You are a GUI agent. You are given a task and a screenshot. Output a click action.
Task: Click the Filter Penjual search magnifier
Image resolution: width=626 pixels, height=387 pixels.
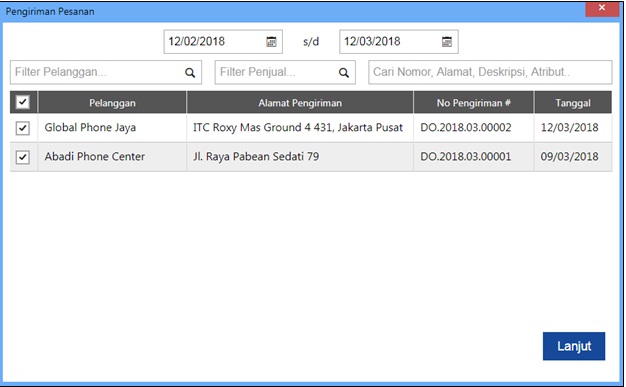point(344,73)
